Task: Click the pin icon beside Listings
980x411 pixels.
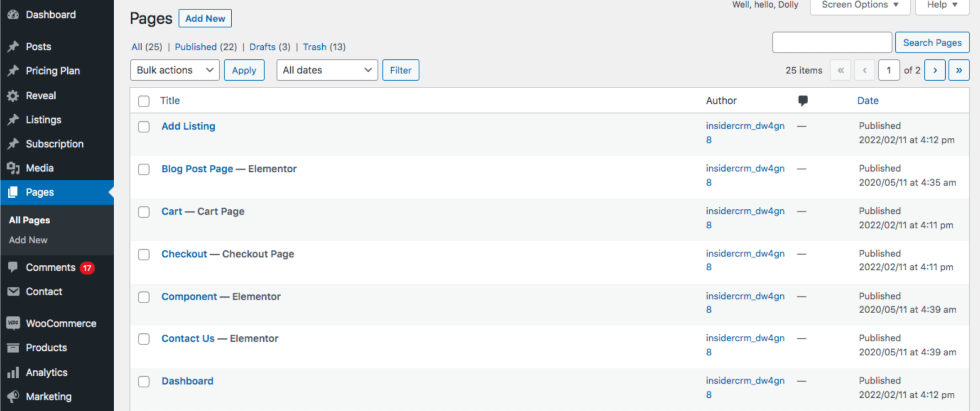Action: click(13, 120)
